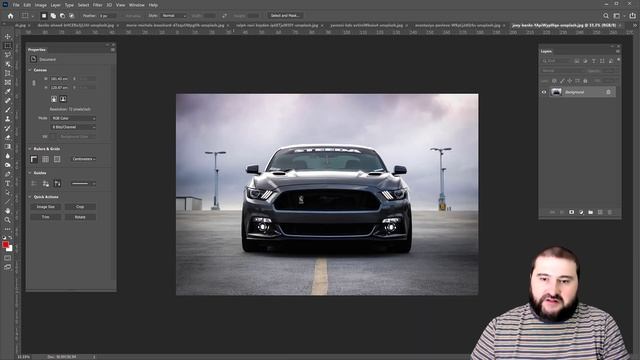Open the Window menu

137,5
